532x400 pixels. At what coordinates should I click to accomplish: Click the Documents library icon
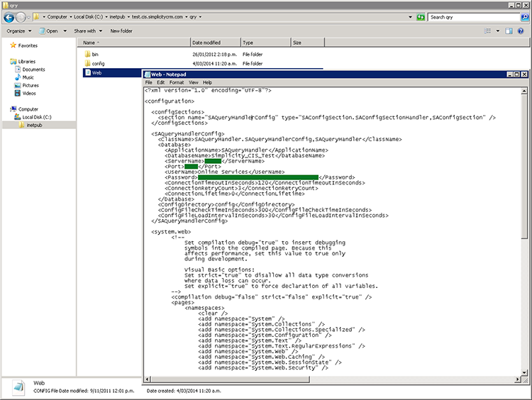[18, 70]
